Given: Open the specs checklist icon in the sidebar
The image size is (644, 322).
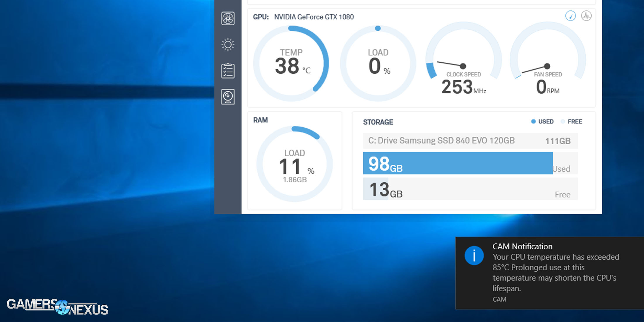Looking at the screenshot, I should pyautogui.click(x=228, y=71).
